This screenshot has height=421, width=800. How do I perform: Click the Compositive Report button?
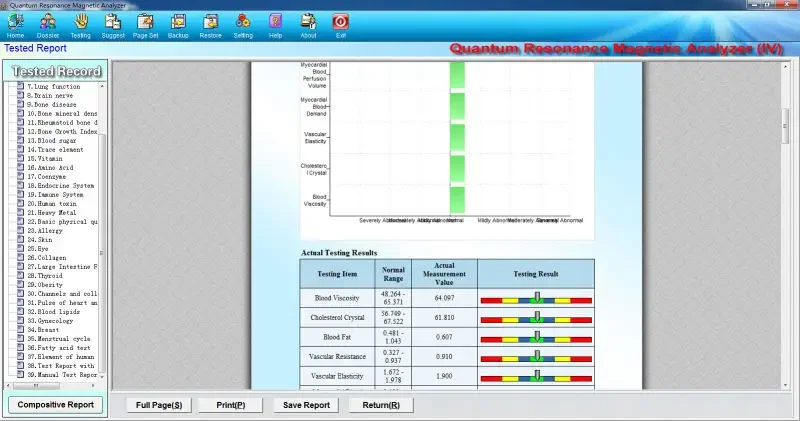[x=56, y=405]
